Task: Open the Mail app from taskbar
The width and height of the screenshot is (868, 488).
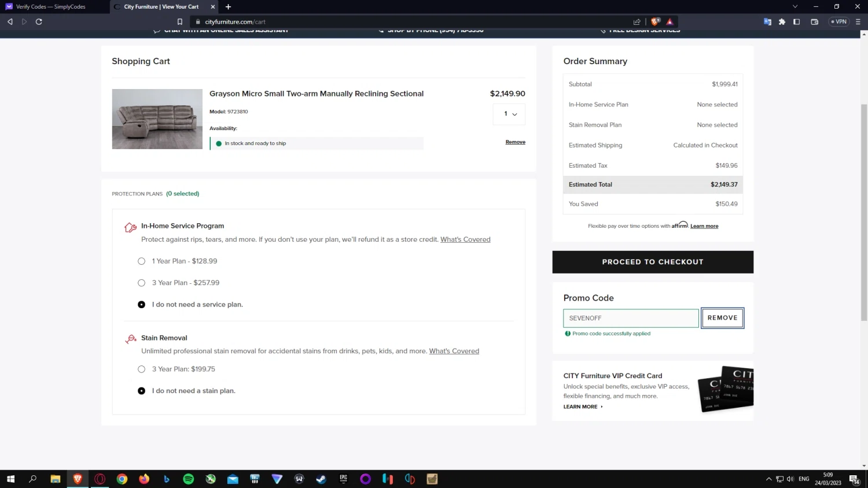Action: pyautogui.click(x=233, y=479)
